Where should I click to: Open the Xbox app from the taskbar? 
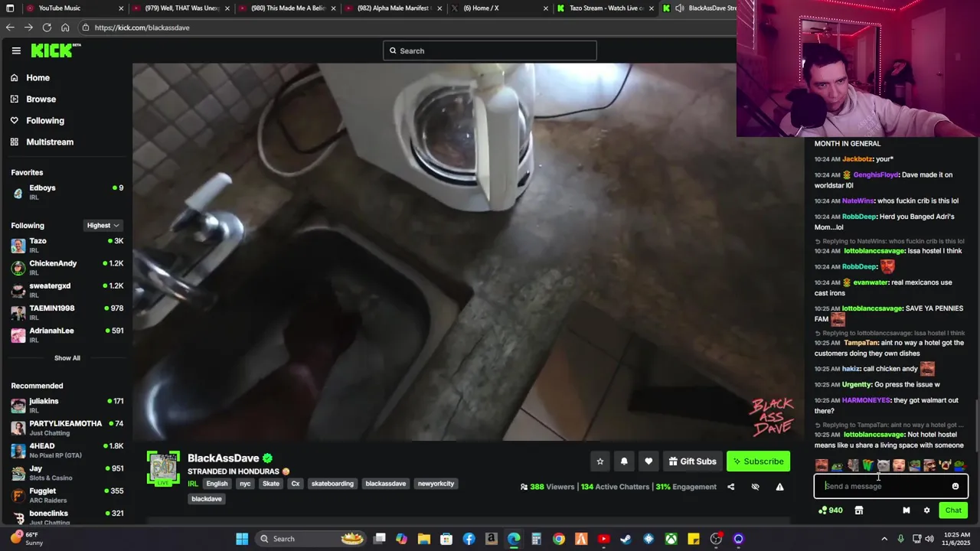coord(671,539)
